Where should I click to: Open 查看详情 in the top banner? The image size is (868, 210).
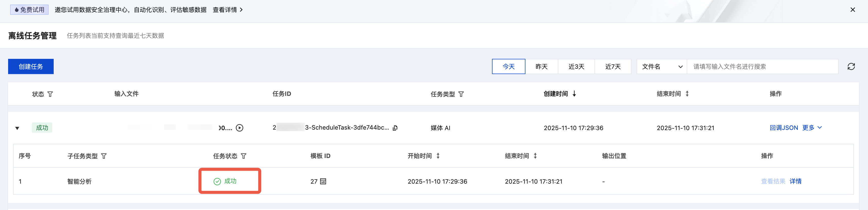227,10
